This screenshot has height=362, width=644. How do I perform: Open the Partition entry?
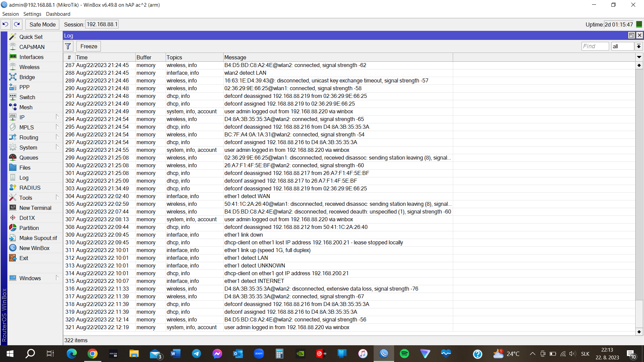tap(29, 228)
